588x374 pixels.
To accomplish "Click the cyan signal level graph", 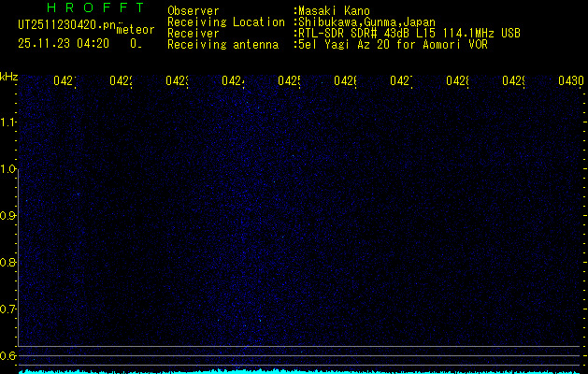I will coord(300,372).
